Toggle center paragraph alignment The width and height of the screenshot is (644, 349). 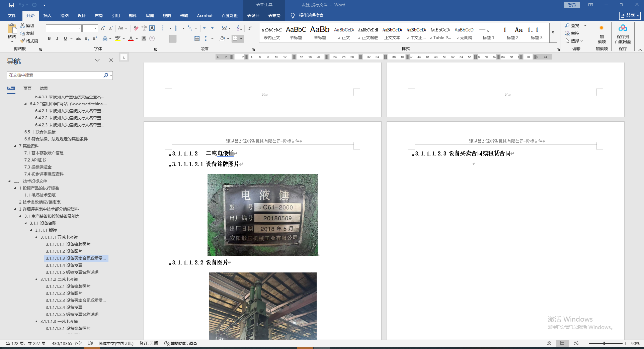pyautogui.click(x=173, y=38)
